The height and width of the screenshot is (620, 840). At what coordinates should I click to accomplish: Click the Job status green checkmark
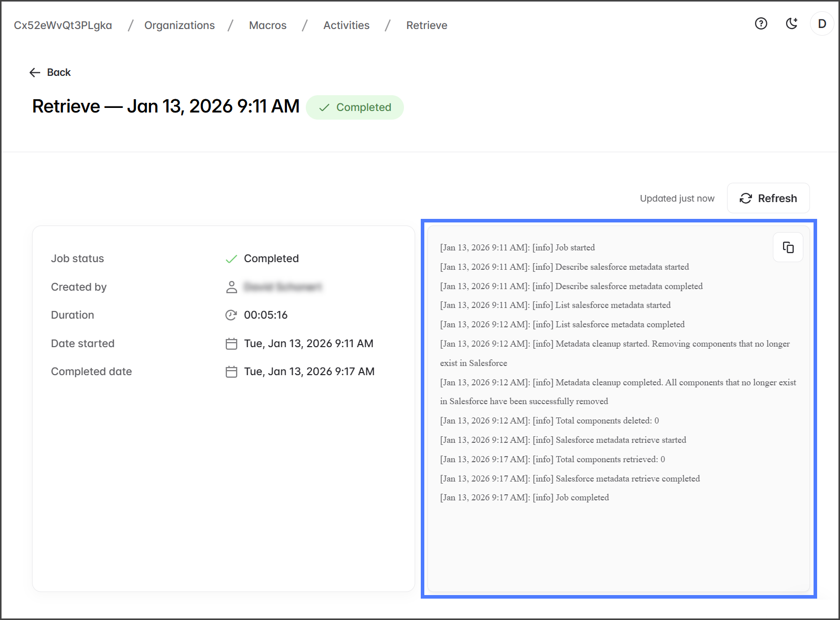coord(231,259)
